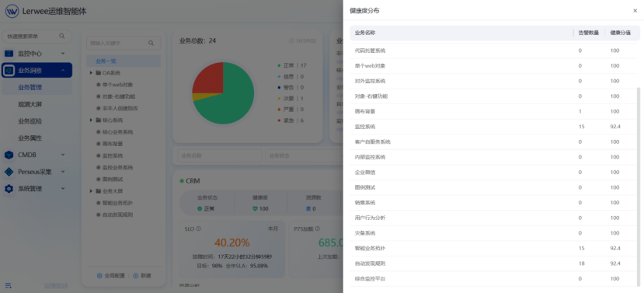Expand the 业务大屏 folder node
644x293 pixels.
coord(91,191)
